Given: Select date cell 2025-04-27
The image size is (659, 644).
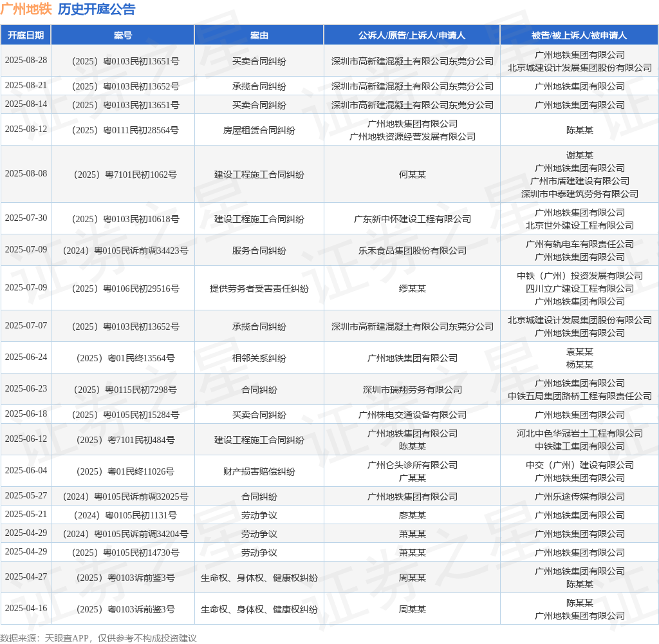Looking at the screenshot, I should (26, 576).
